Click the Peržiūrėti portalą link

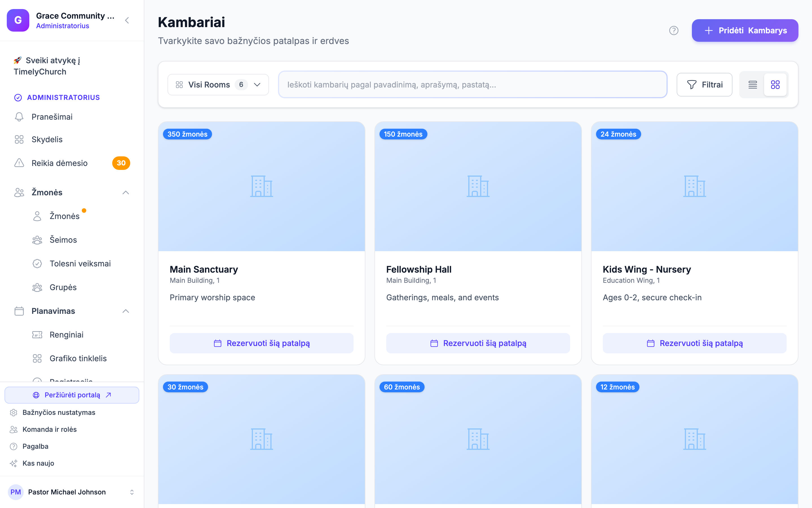pos(72,395)
